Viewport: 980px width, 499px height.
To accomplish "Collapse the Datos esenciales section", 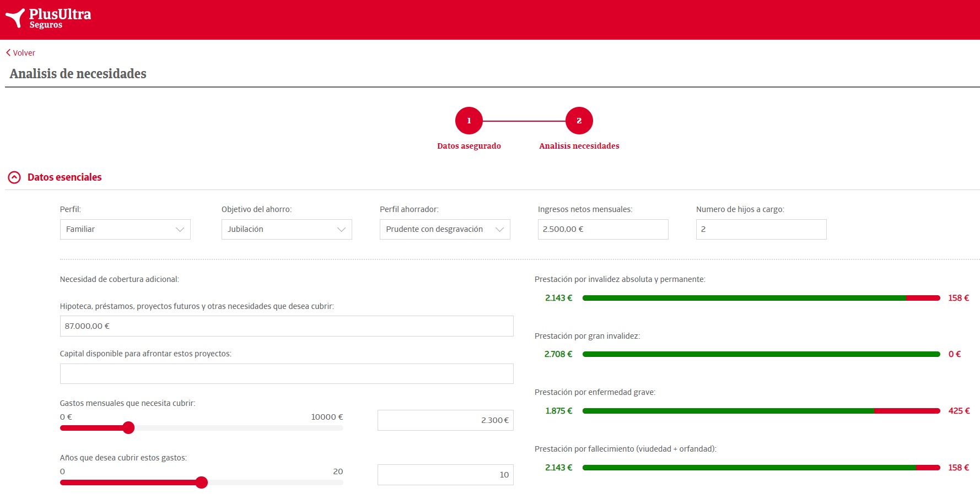I will [14, 177].
